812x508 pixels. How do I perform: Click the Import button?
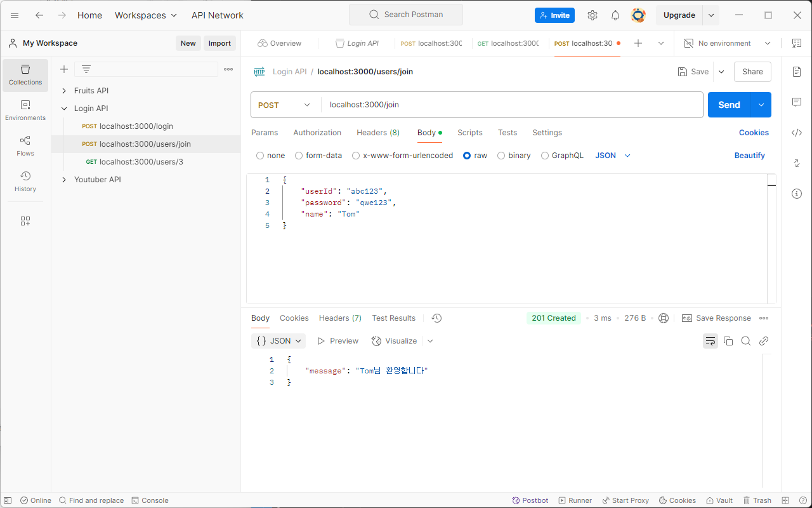point(219,43)
